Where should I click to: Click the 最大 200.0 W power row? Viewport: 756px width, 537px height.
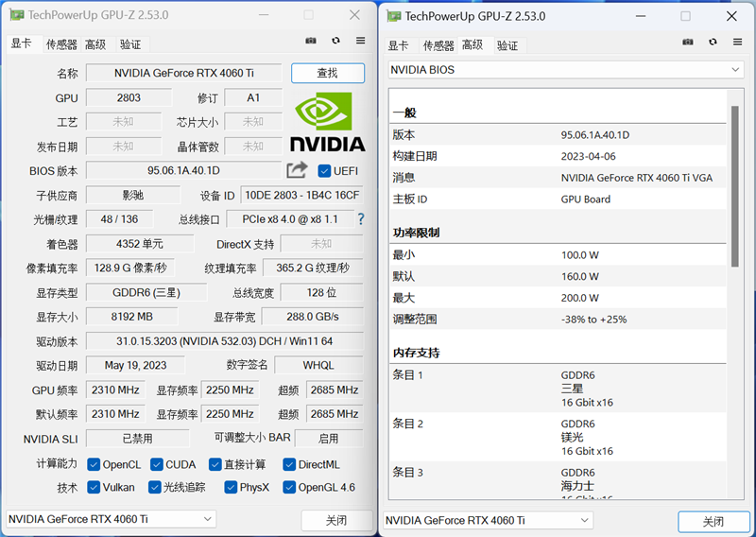558,298
